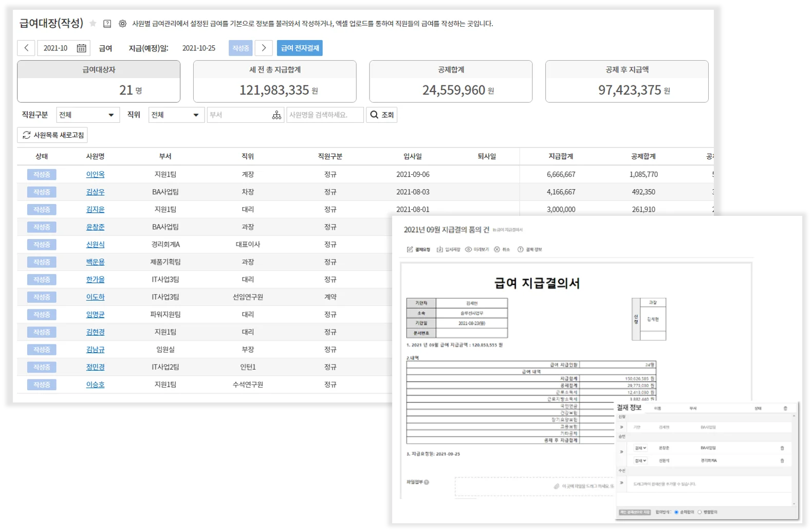812x532 pixels.
Task: Click the 취소 cancel icon in document toolbar
Action: [x=497, y=249]
